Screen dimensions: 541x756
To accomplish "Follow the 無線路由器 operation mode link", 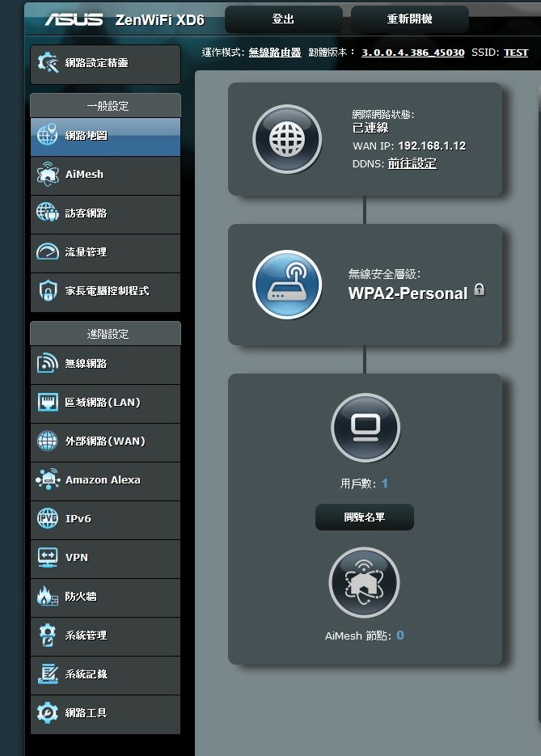I will click(275, 53).
